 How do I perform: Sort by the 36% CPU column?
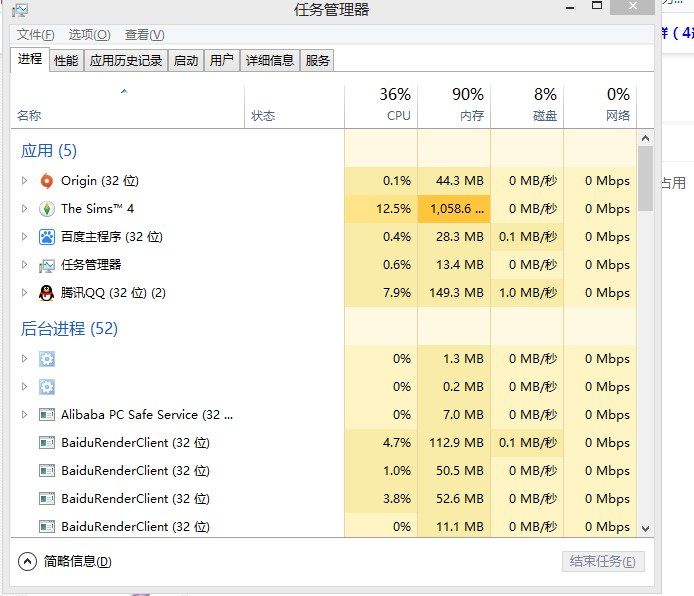[x=381, y=106]
